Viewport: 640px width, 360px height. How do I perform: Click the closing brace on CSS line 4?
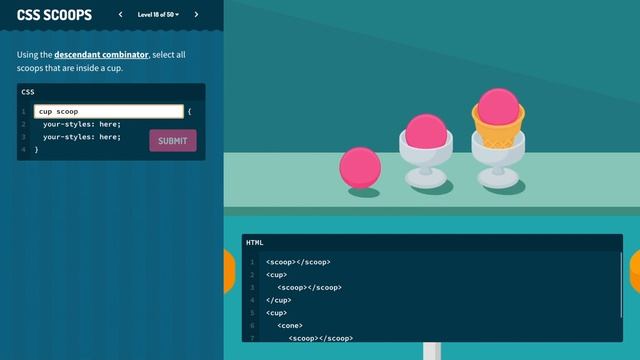point(36,150)
